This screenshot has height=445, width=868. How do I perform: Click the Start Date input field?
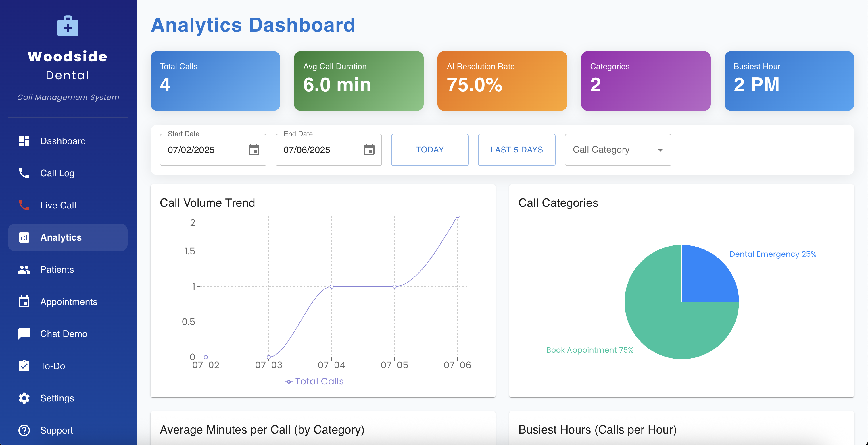point(213,150)
